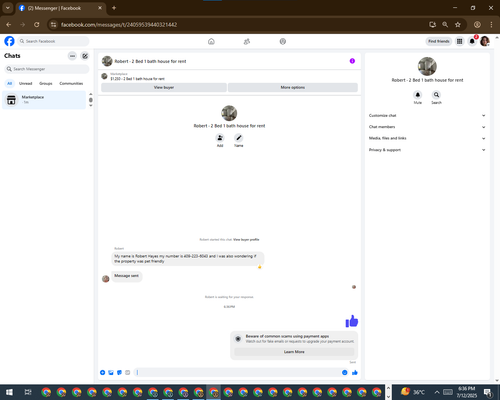Click Add people icon in chat center
This screenshot has width=500, height=400.
(220, 138)
